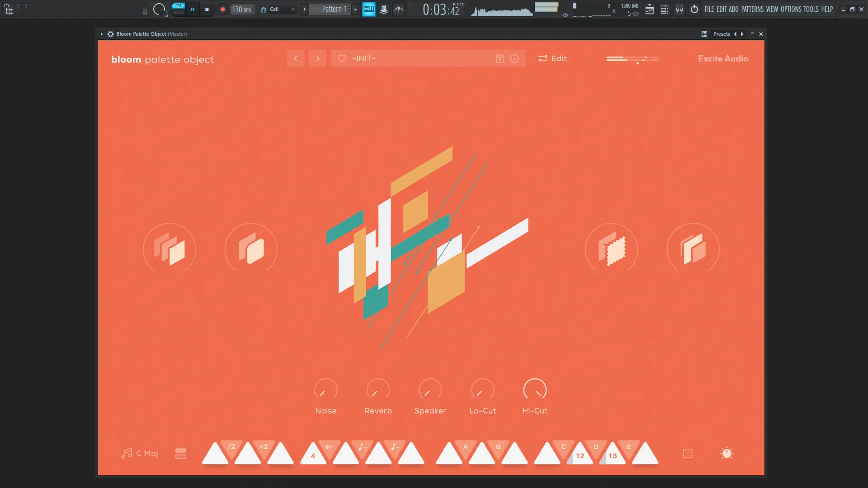Screen dimensions: 868x488
Task: Click the favorite heart icon beside -INIT-
Action: 342,58
